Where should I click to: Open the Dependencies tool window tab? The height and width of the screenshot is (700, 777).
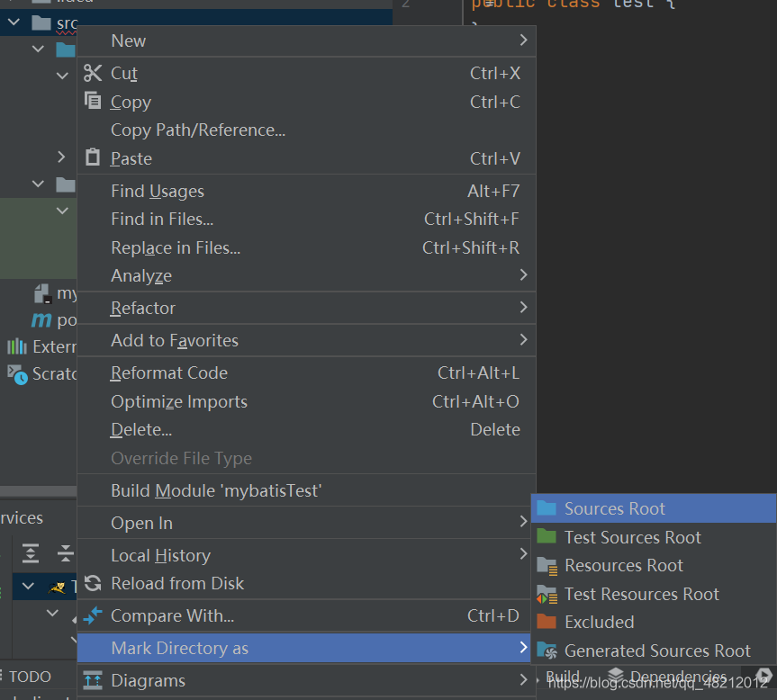[667, 677]
